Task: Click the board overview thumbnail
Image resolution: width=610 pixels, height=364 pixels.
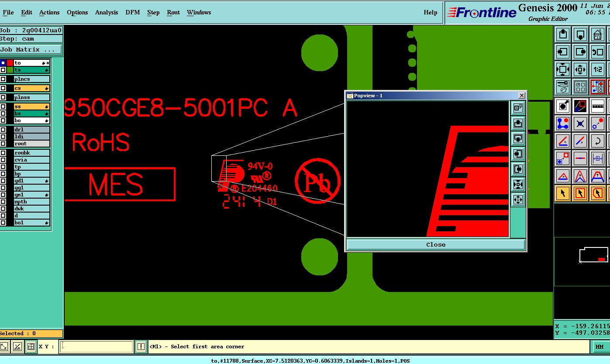Action: tap(593, 255)
